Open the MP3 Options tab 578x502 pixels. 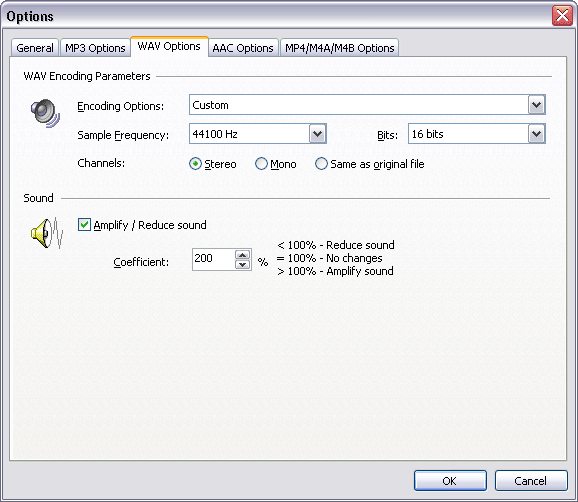click(x=95, y=48)
